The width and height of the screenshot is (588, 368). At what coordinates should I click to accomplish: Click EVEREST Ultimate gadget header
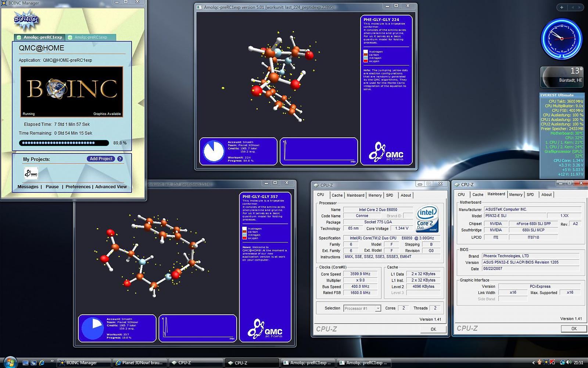click(x=562, y=95)
